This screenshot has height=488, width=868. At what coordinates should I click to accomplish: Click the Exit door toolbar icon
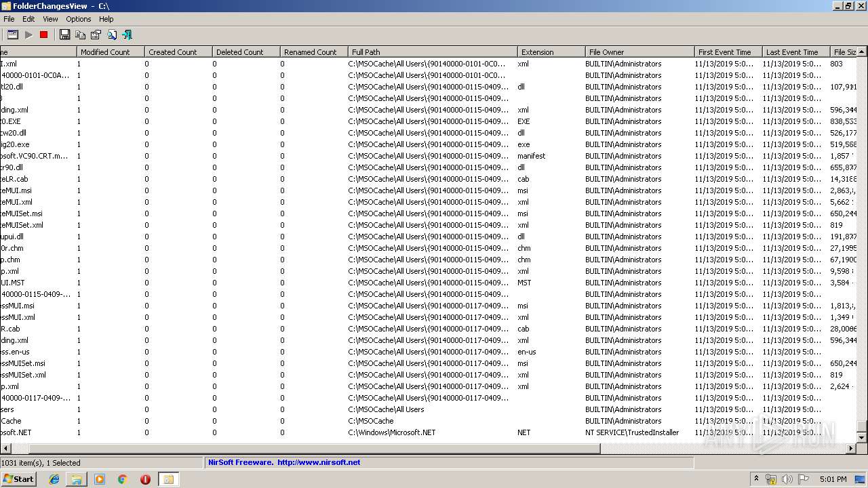point(127,35)
